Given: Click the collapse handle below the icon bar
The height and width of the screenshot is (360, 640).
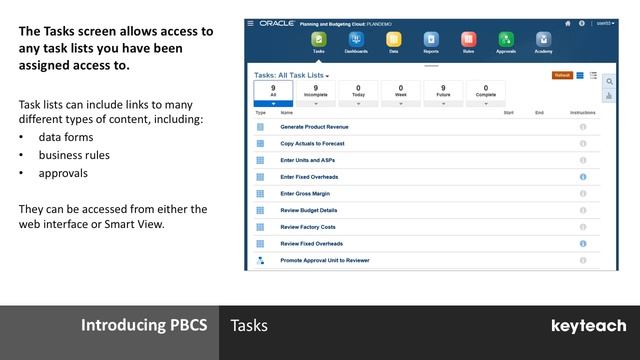Looking at the screenshot, I should pos(431,65).
